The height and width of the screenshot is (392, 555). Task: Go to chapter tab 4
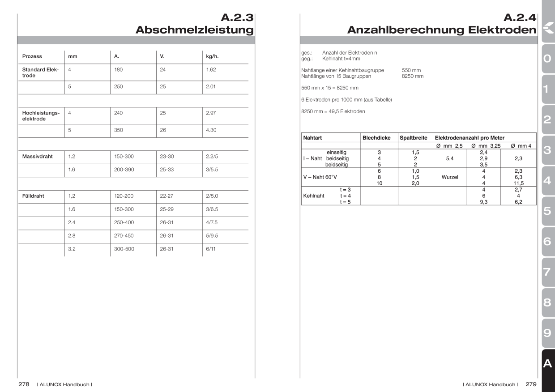548,180
